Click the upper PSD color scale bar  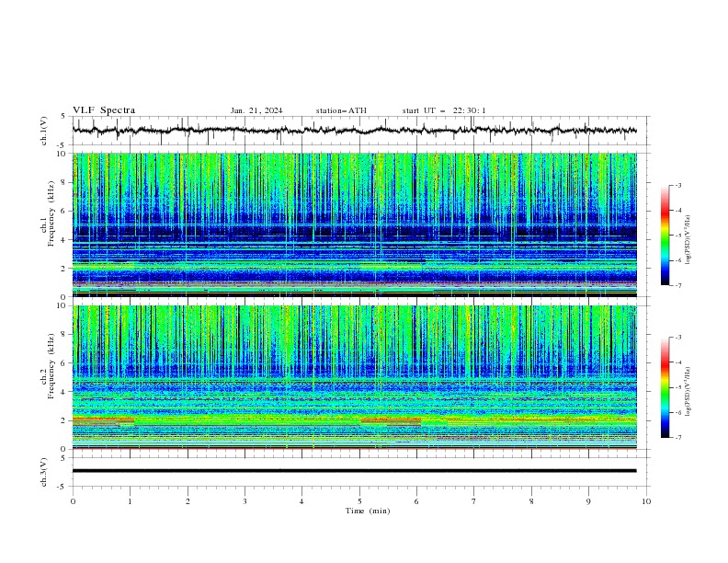point(665,236)
